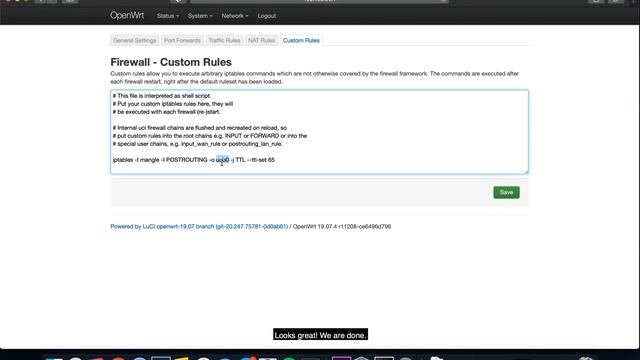Screen dimensions: 640x360
Task: Click the '# Put your custom iptables rules here' line
Action: [173, 104]
